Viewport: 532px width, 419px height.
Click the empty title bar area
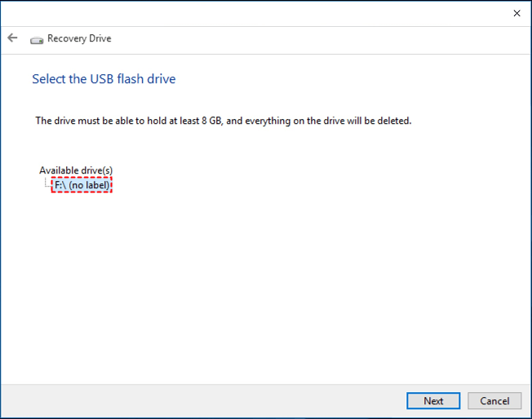(x=245, y=13)
